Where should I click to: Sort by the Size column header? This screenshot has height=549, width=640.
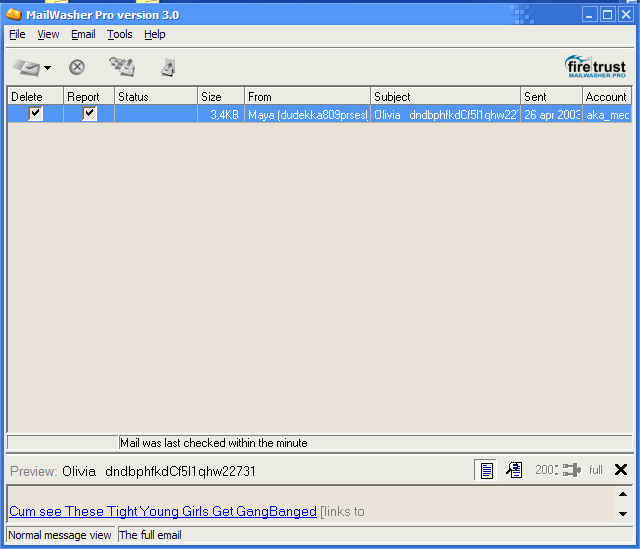pos(221,97)
